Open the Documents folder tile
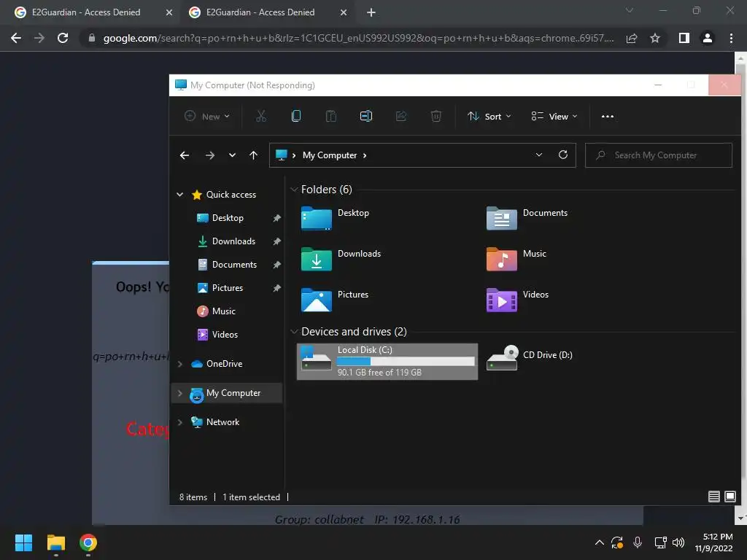 [527, 218]
